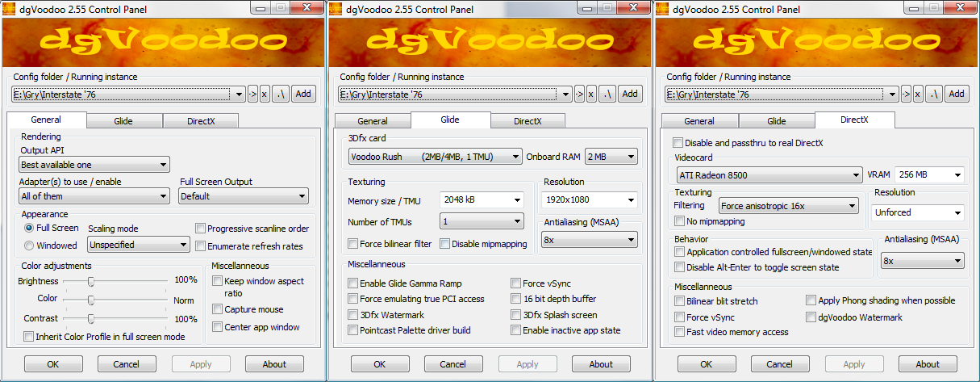Click the 'x' clear button in the middle Glide-tab window
Screen dimensions: 980x382
pos(591,94)
